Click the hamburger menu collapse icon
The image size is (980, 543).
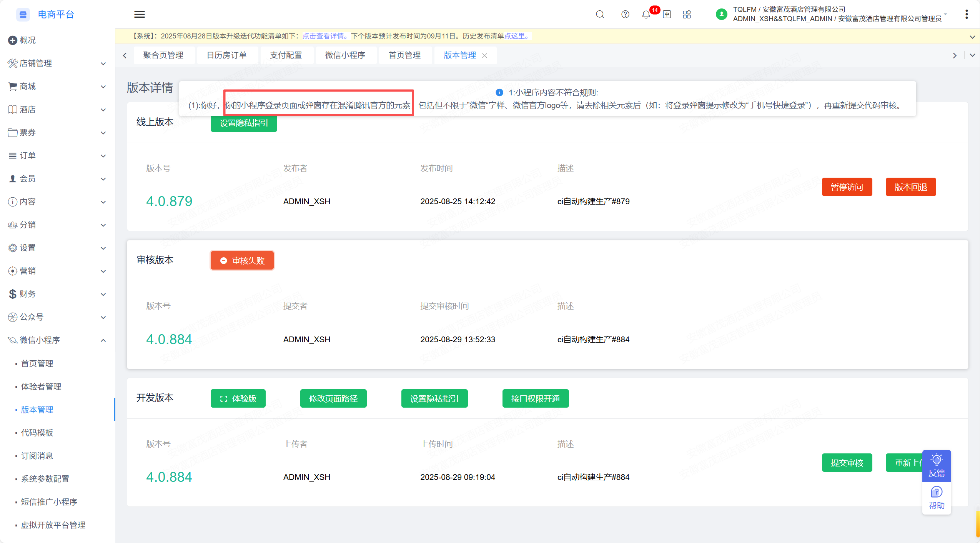tap(139, 14)
